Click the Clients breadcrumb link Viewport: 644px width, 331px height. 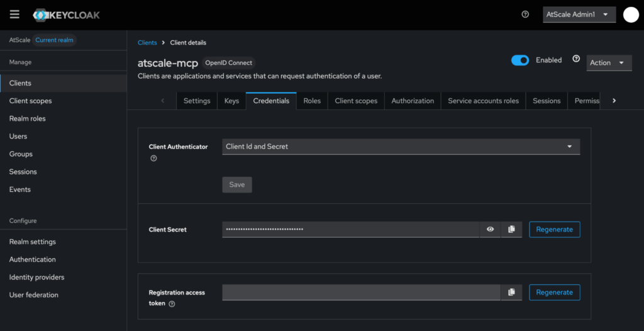pyautogui.click(x=147, y=42)
